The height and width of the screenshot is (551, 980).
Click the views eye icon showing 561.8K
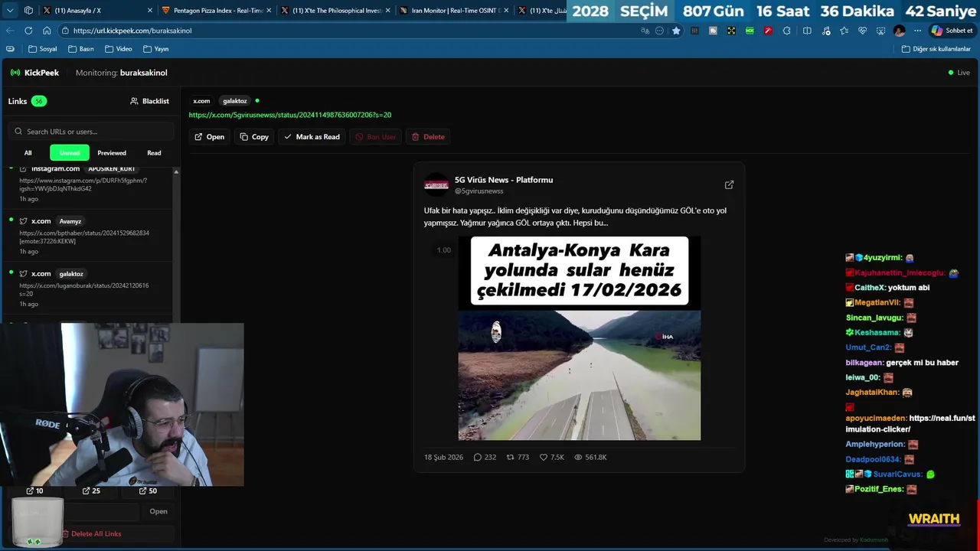578,457
